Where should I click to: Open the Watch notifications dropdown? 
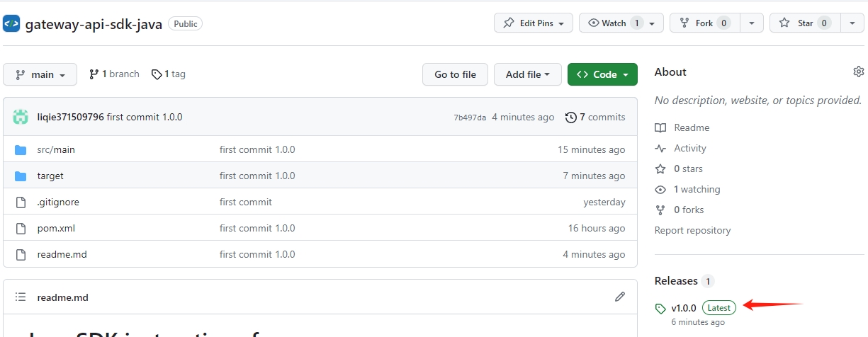point(621,23)
